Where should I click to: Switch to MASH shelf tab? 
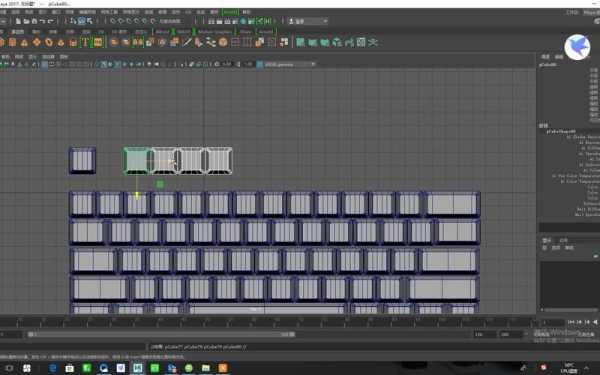pos(184,32)
